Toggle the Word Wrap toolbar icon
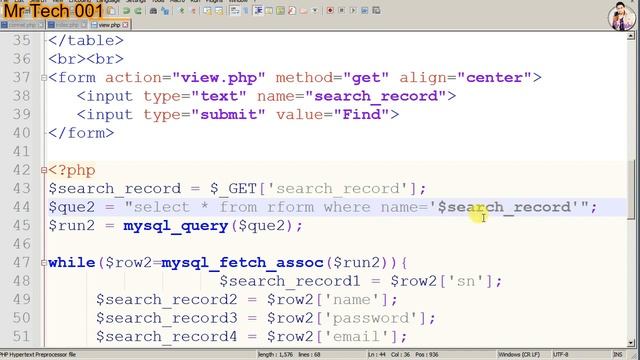 pos(235,11)
